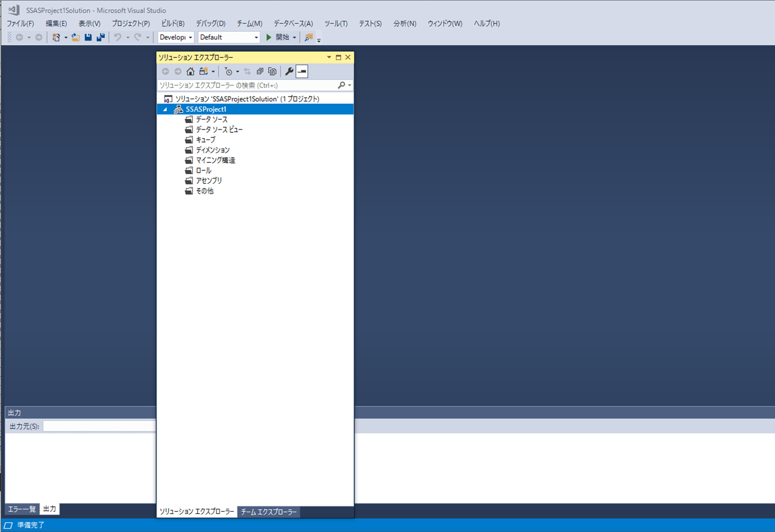Open the Redo history dropdown arrow

pyautogui.click(x=148, y=38)
